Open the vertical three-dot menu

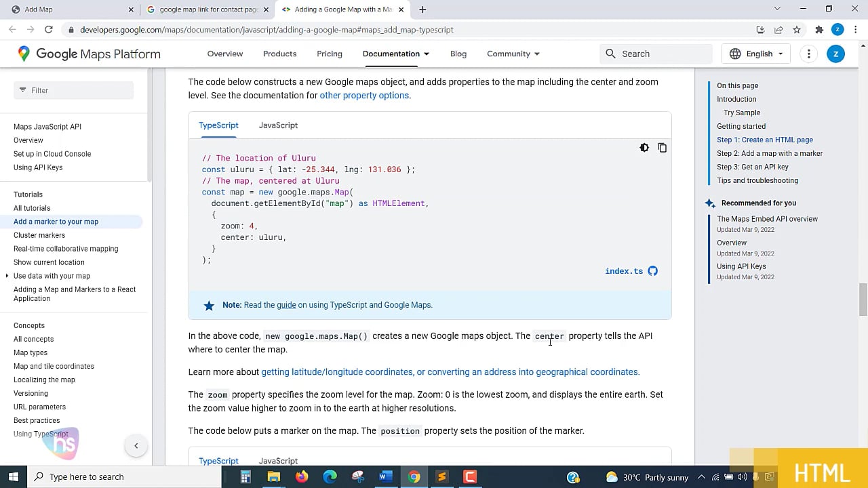point(809,54)
